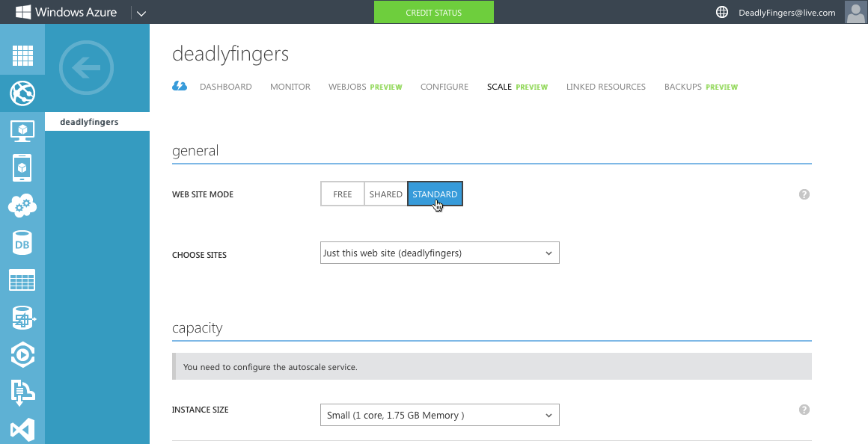Expand the Choose Sites dropdown
This screenshot has height=444, width=868.
point(439,253)
